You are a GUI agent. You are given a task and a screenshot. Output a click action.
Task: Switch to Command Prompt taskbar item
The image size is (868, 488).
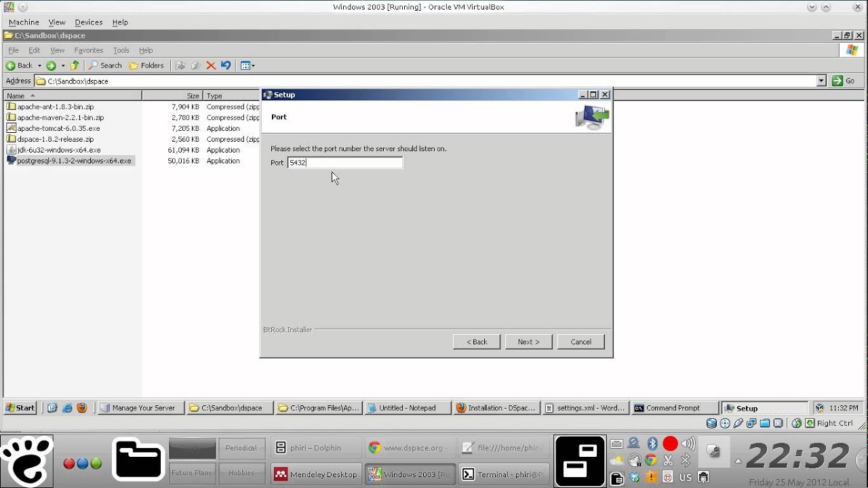click(x=675, y=408)
